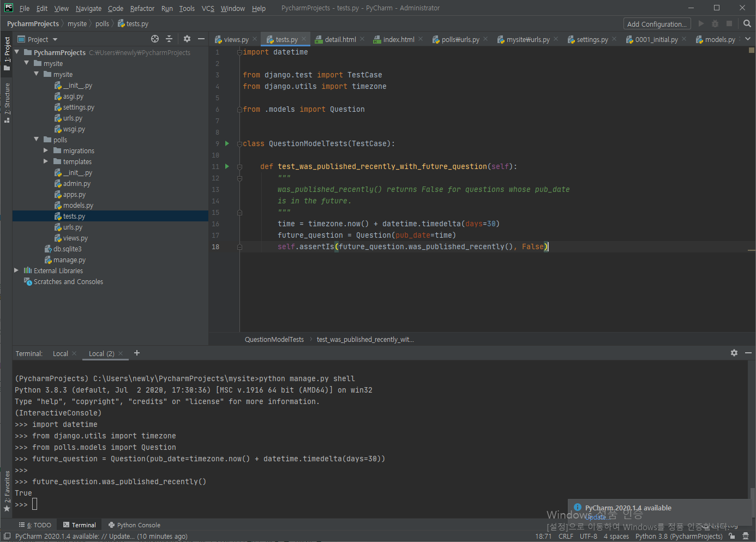This screenshot has width=756, height=542.
Task: Click the Stop square icon in toolbar
Action: pyautogui.click(x=729, y=23)
